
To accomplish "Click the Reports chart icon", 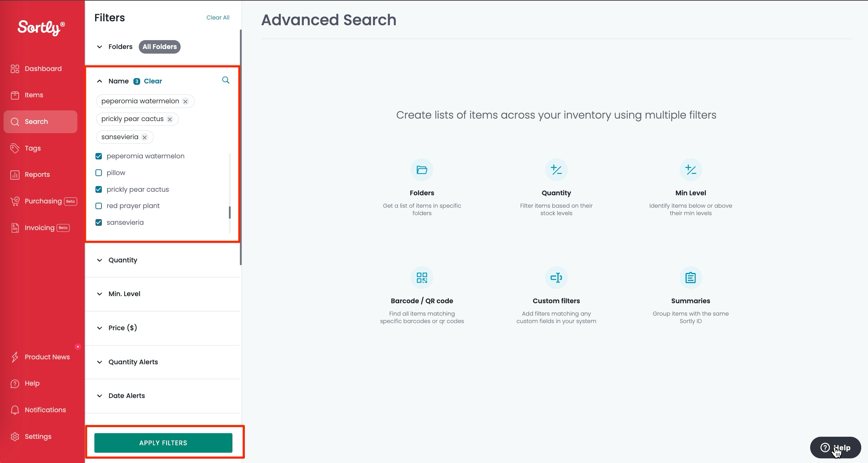I will [x=15, y=175].
